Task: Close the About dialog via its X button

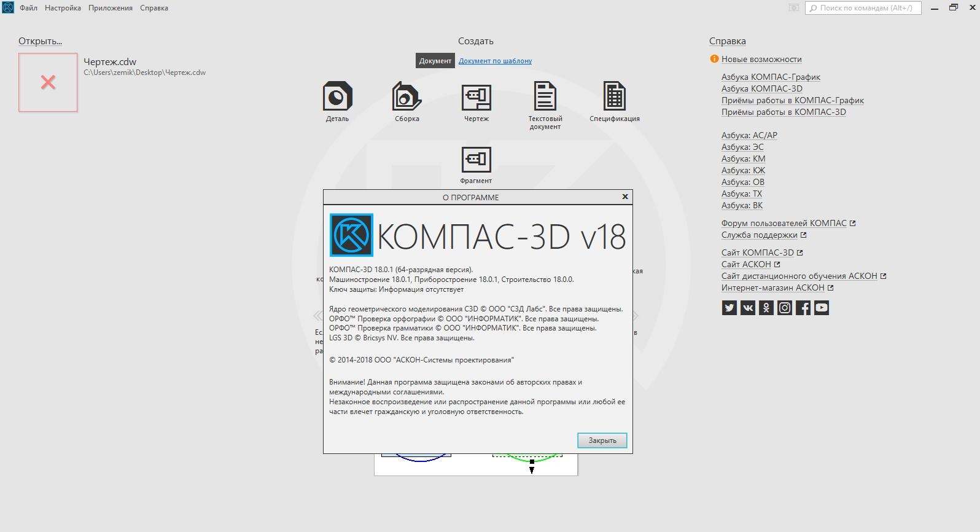Action: coord(624,197)
